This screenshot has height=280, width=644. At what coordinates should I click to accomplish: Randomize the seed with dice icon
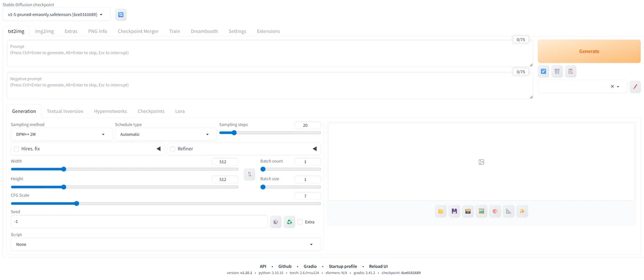(276, 221)
